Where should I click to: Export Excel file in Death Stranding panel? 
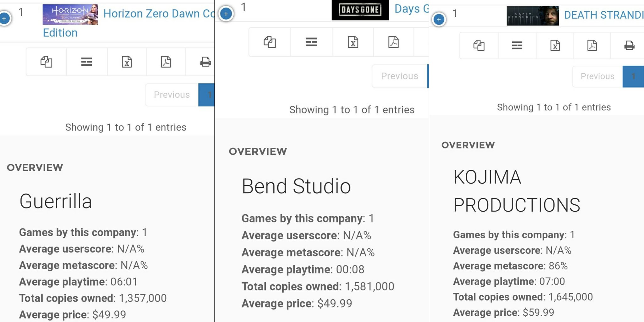(x=555, y=45)
